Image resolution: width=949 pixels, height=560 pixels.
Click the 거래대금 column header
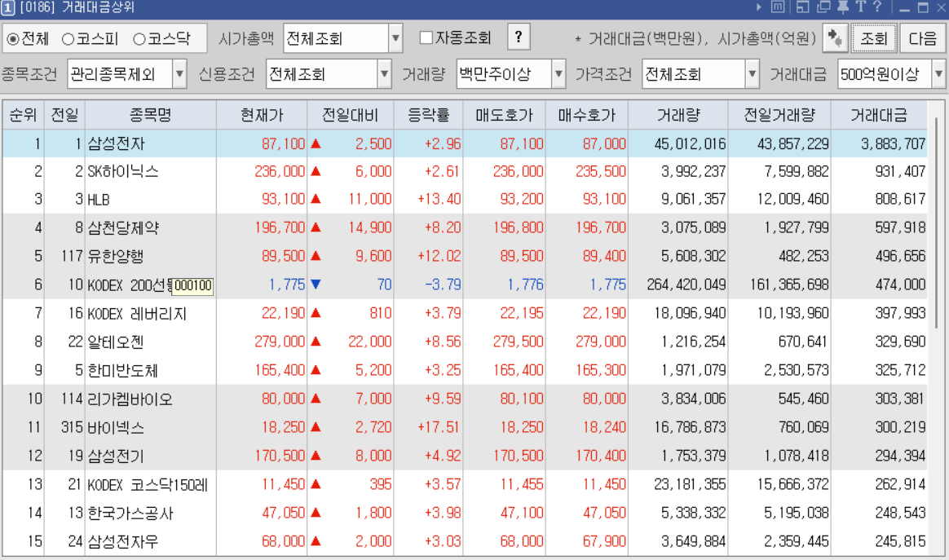[879, 114]
